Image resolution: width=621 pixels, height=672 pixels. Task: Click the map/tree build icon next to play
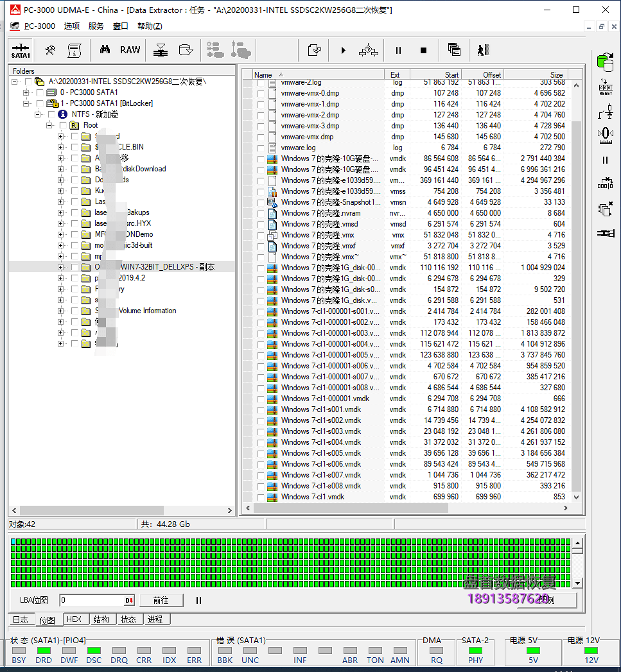pos(369,51)
